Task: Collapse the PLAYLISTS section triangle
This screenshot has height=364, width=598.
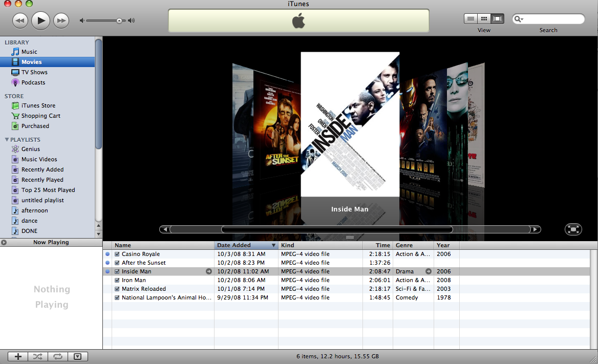Action: pos(7,140)
